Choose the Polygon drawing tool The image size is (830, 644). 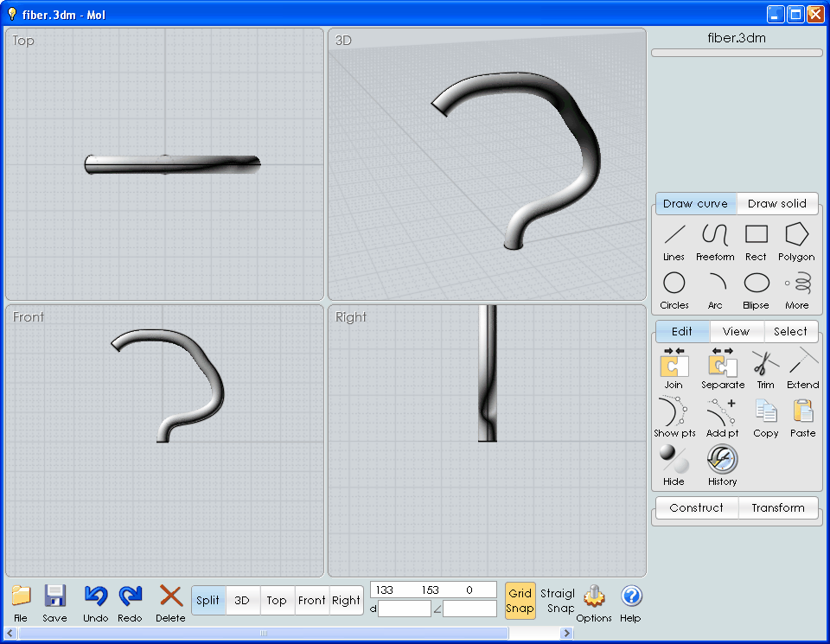click(x=795, y=240)
